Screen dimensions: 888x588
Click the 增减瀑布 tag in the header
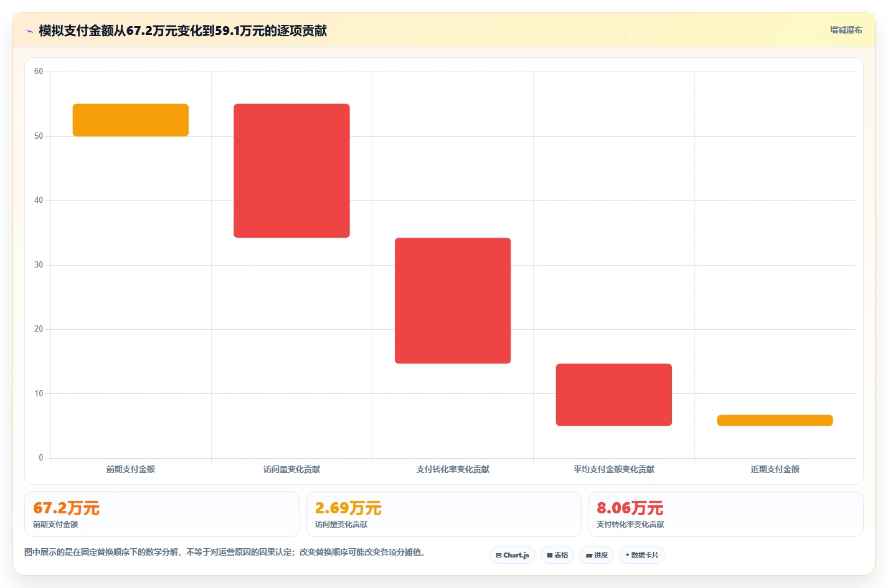(x=846, y=30)
